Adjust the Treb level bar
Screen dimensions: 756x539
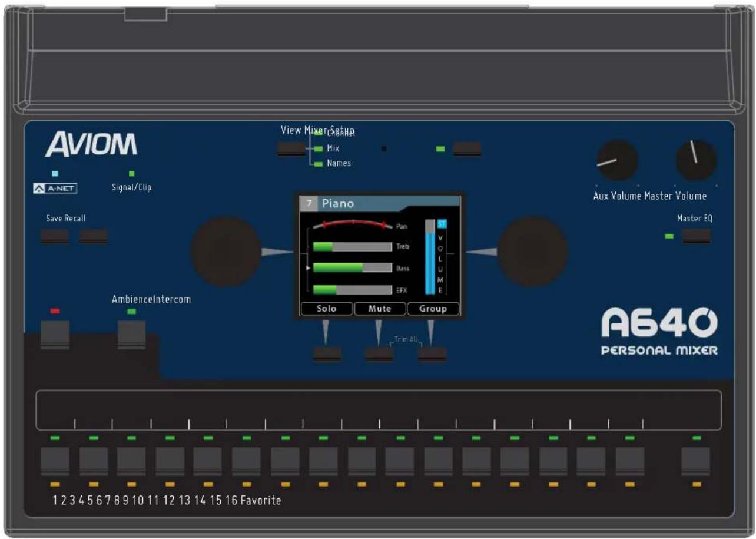(x=352, y=246)
